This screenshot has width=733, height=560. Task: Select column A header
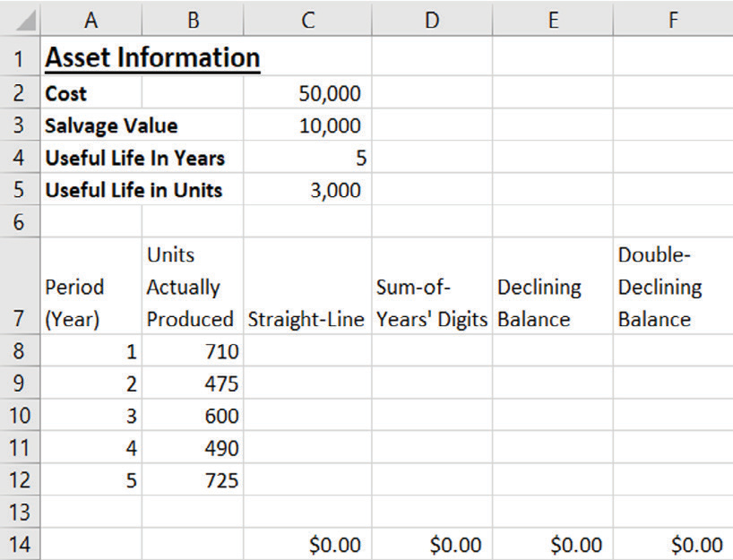(x=91, y=18)
